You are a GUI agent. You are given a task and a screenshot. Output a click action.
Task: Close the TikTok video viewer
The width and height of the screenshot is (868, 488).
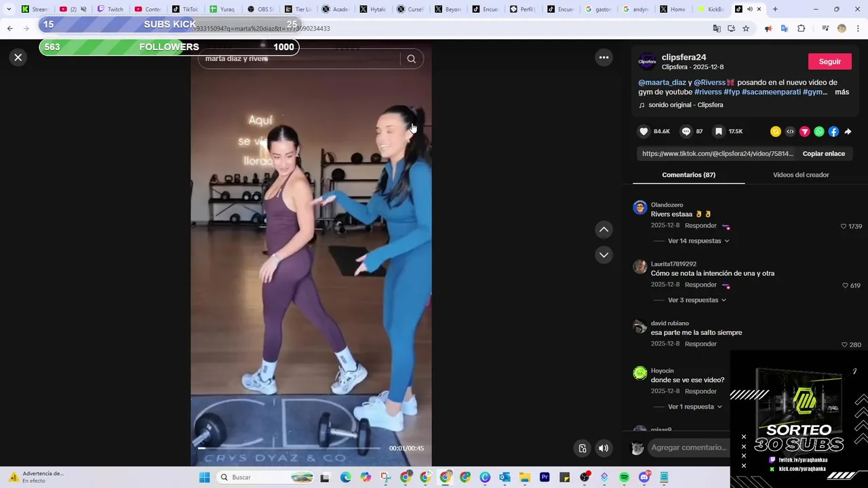(x=18, y=58)
